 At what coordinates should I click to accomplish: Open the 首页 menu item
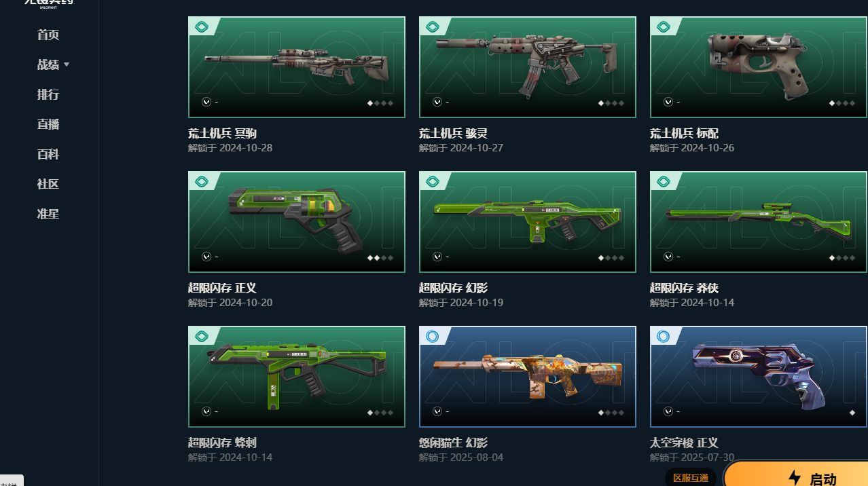[48, 35]
